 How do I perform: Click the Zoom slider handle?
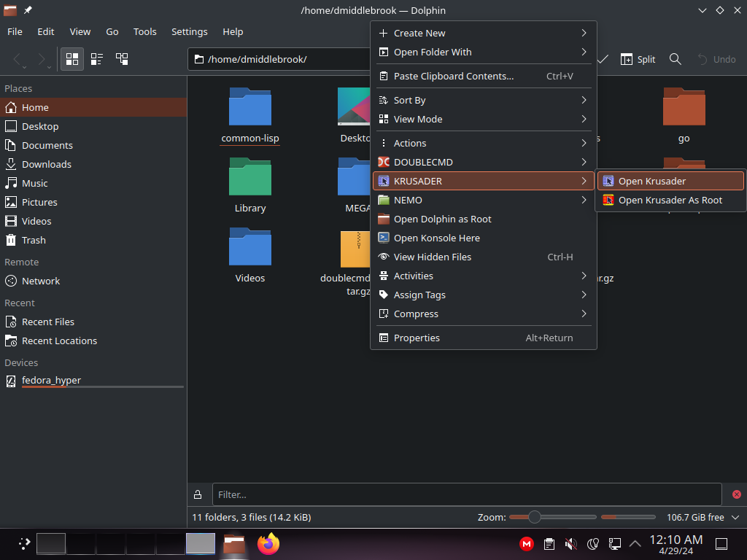[x=535, y=517]
